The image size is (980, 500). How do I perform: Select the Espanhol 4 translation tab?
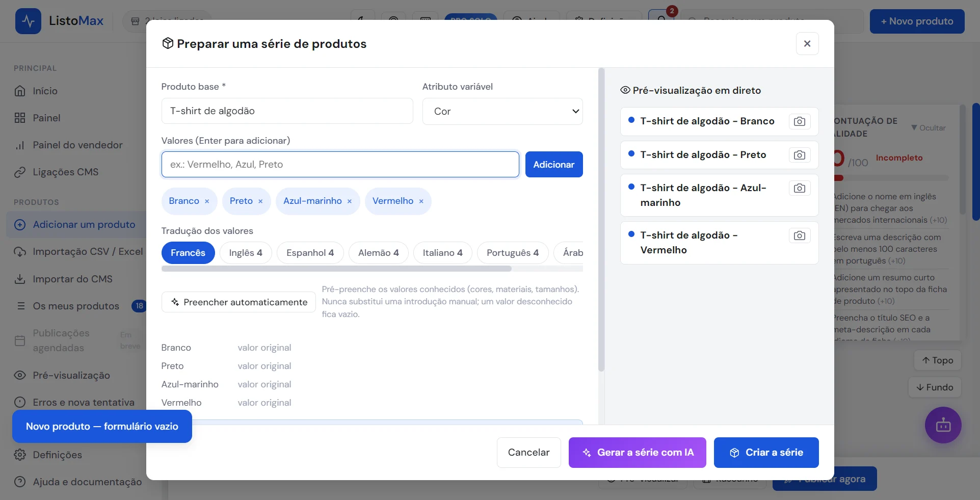(x=310, y=253)
